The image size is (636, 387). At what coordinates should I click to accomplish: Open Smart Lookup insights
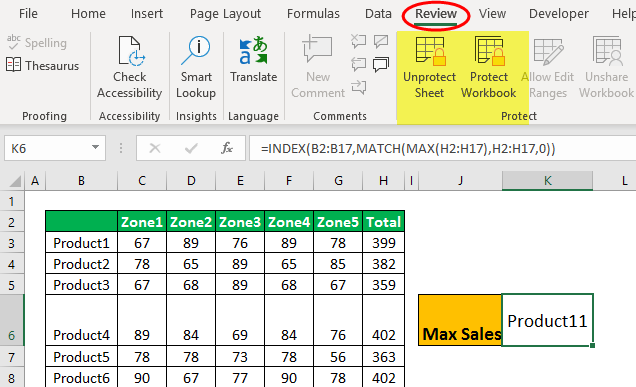click(x=196, y=67)
